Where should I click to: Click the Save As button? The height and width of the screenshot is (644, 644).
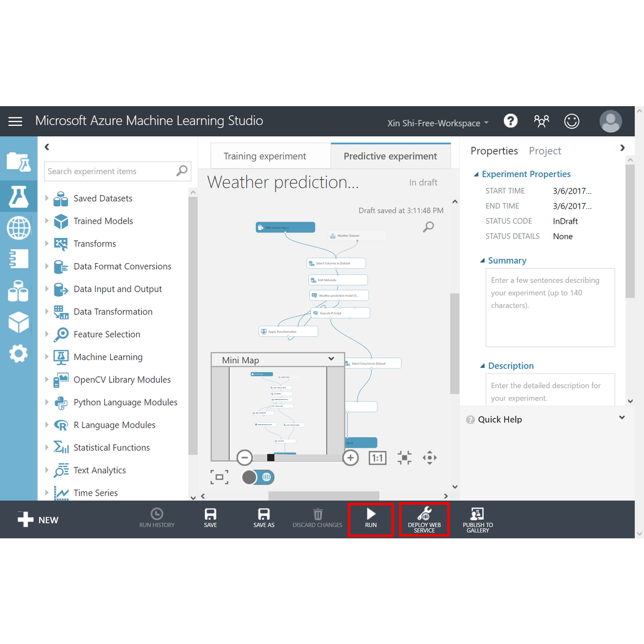pyautogui.click(x=264, y=518)
